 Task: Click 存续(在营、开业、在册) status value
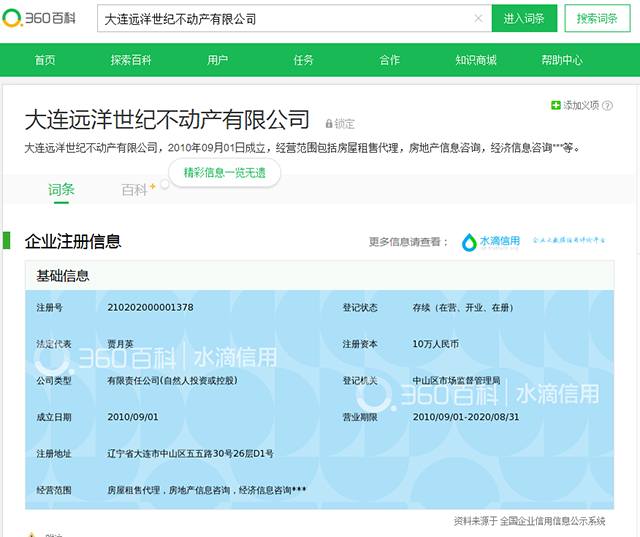(462, 307)
